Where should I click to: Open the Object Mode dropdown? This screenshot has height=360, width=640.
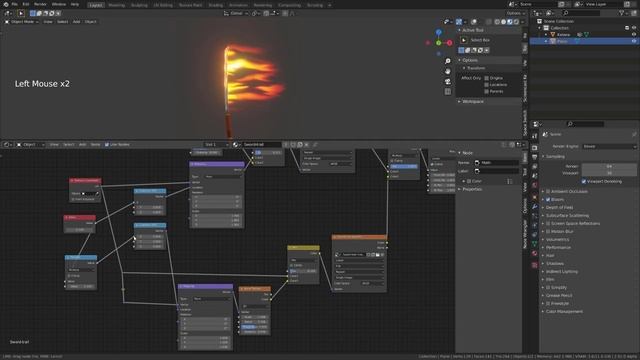click(22, 22)
